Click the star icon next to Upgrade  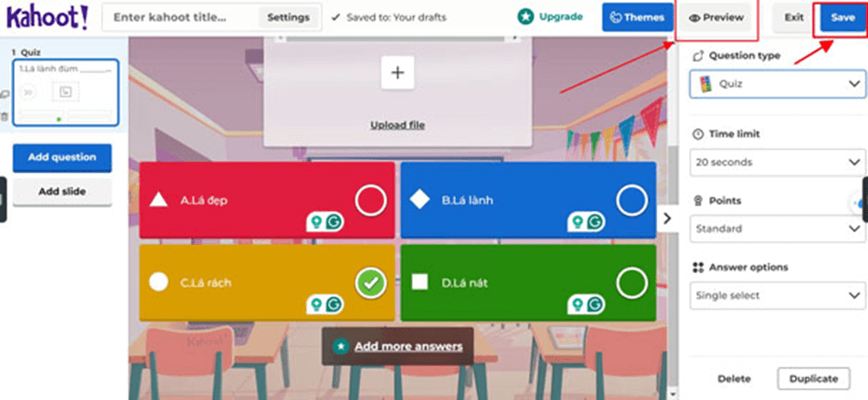(x=525, y=16)
